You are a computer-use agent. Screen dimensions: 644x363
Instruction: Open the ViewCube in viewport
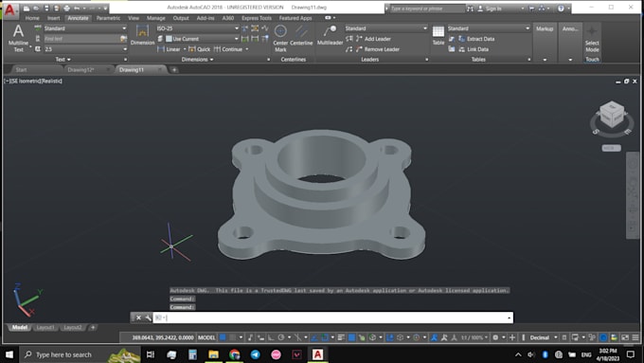point(612,115)
